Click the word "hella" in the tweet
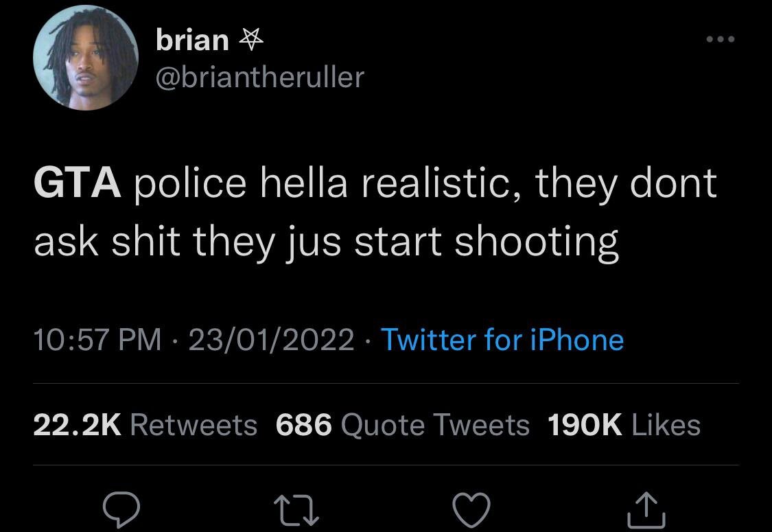The width and height of the screenshot is (772, 532). (x=303, y=185)
